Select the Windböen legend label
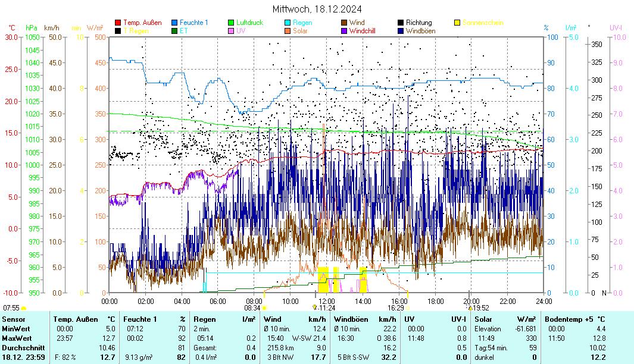This screenshot has width=634, height=364. [420, 31]
